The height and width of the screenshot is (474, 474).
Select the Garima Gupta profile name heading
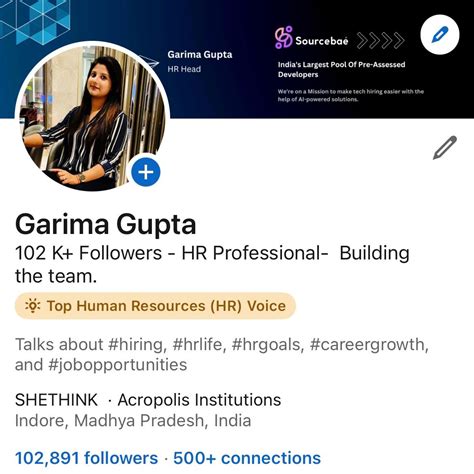(x=105, y=225)
